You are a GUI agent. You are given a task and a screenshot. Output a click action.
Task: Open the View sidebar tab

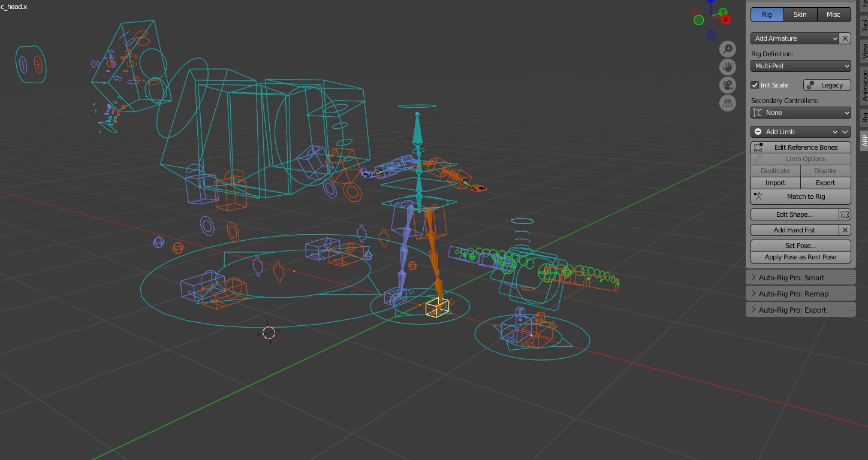point(864,51)
